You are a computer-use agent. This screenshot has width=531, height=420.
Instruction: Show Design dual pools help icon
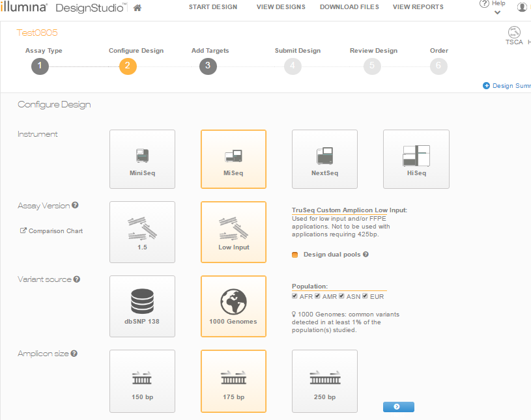tap(366, 254)
